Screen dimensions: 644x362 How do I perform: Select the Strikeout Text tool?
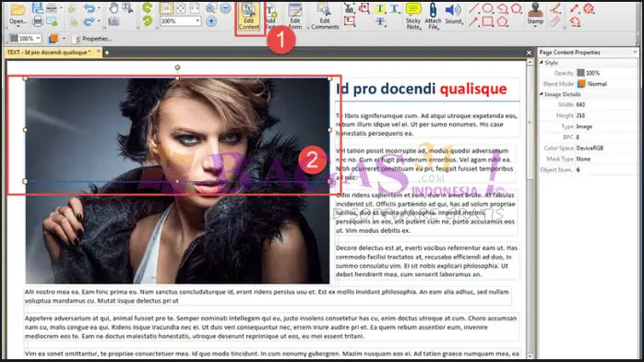380,21
